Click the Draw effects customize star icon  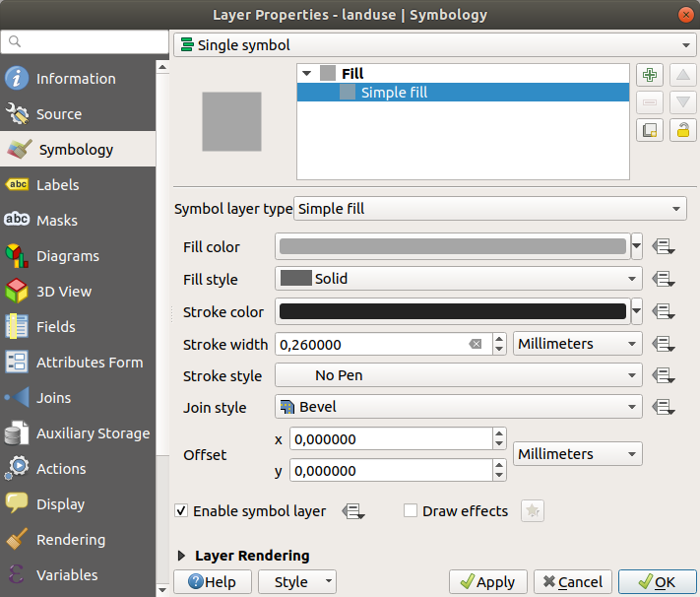pos(532,511)
